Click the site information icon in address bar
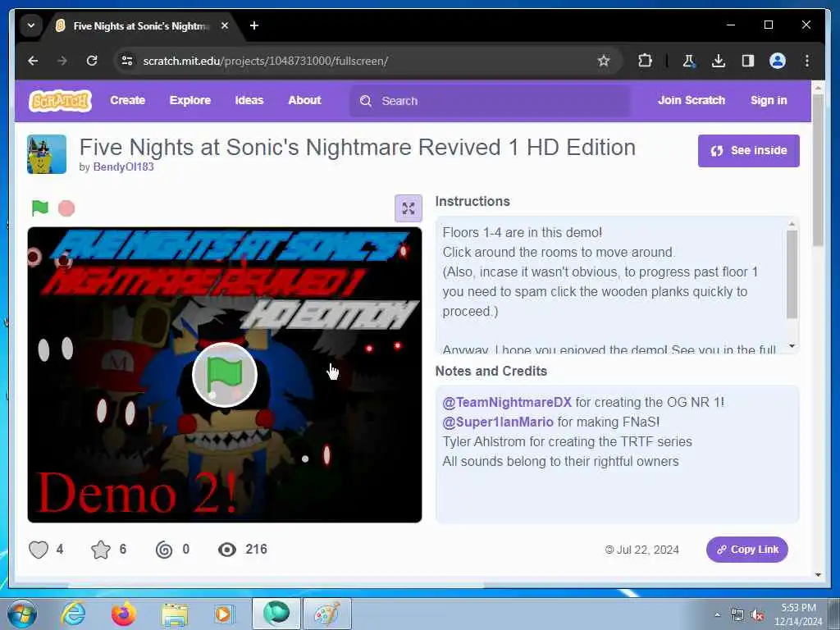Screen dimensions: 840x630 (127, 61)
